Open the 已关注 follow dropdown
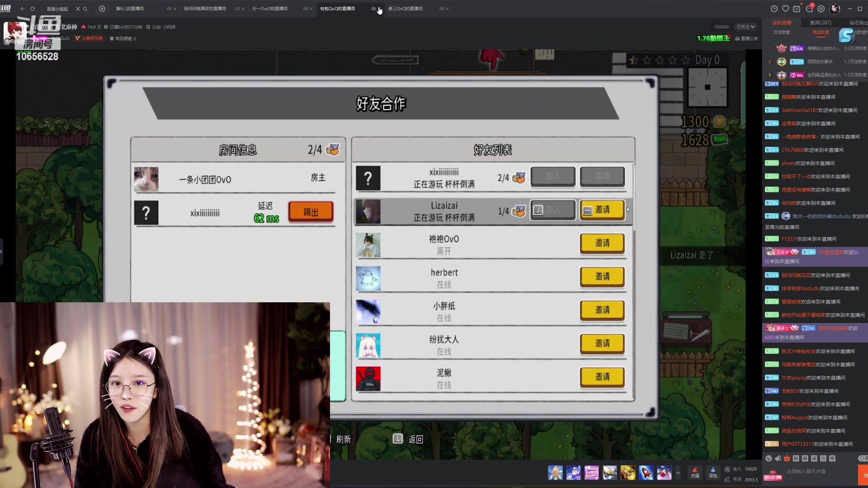The height and width of the screenshot is (488, 868). coord(745,27)
